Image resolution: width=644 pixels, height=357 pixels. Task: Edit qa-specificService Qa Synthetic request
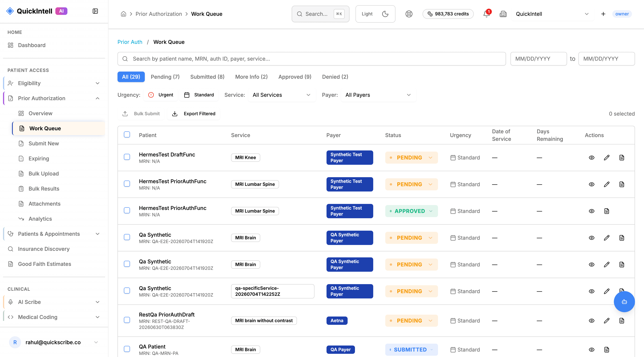pyautogui.click(x=607, y=291)
